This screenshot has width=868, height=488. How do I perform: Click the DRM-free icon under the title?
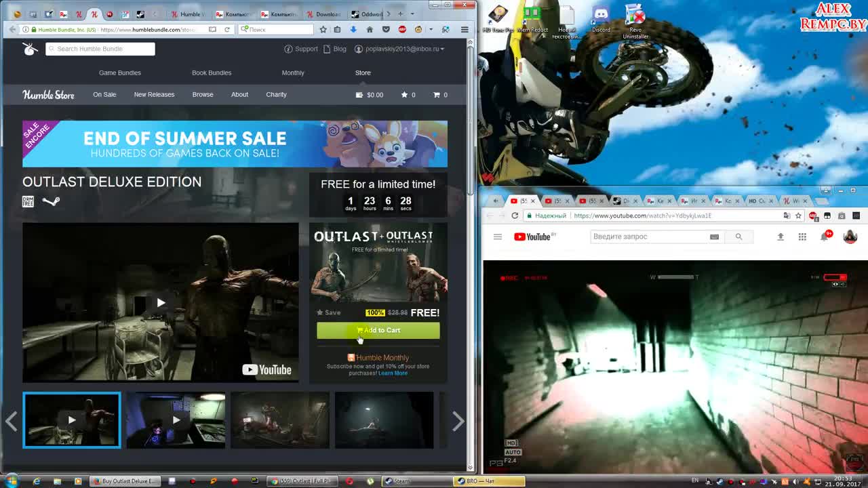pos(28,201)
